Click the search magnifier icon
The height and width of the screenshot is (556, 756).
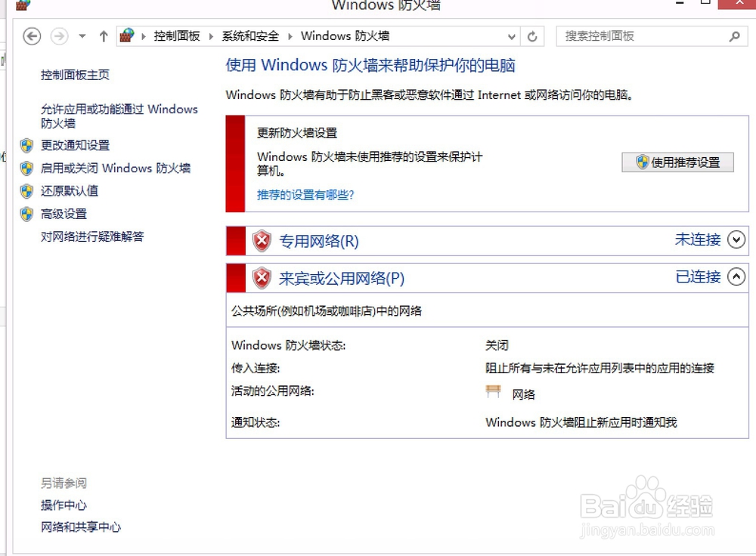click(x=734, y=36)
